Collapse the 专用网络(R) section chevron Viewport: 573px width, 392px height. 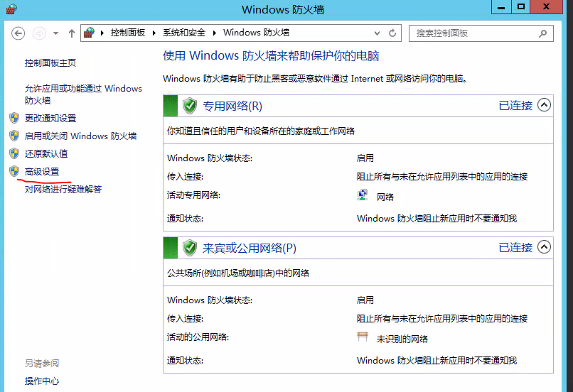pos(544,105)
